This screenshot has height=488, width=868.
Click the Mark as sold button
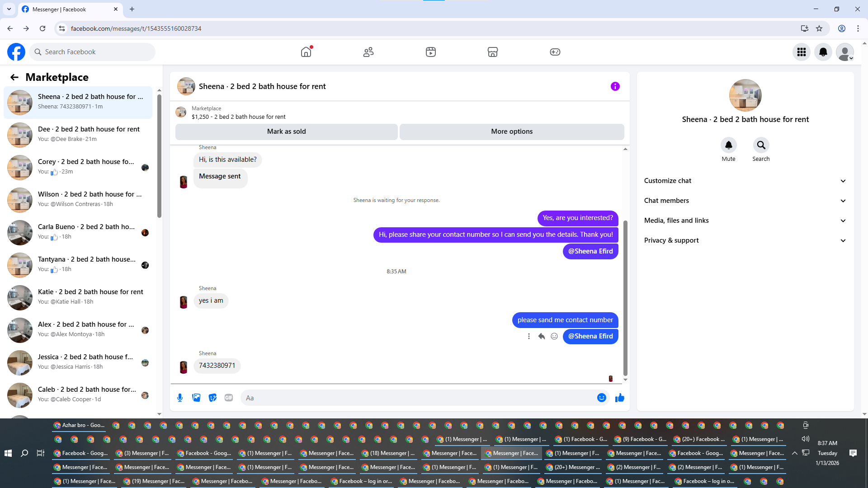(286, 131)
